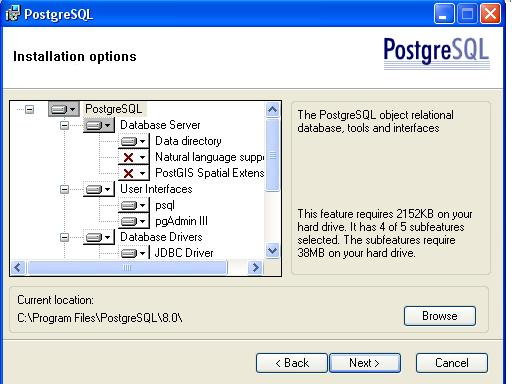Click the install path C:\Program Files\PostgreSQL\8.0\
Image resolution: width=512 pixels, height=384 pixels.
click(100, 318)
